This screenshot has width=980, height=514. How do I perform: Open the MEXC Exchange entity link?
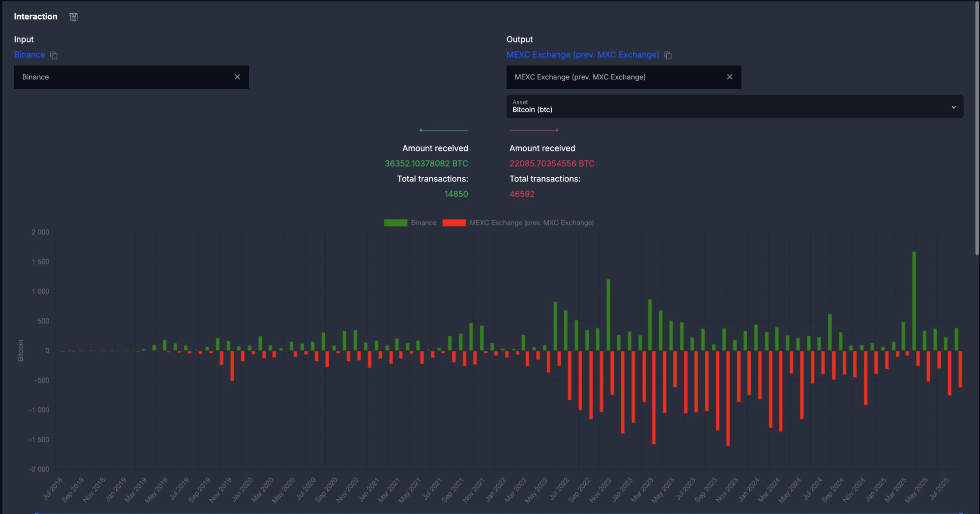click(583, 55)
